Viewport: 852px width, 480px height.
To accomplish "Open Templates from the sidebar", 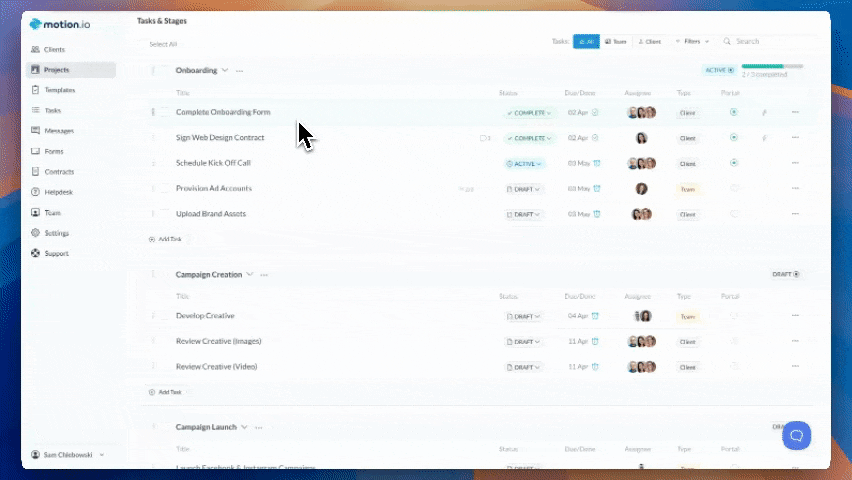I will (x=53, y=90).
